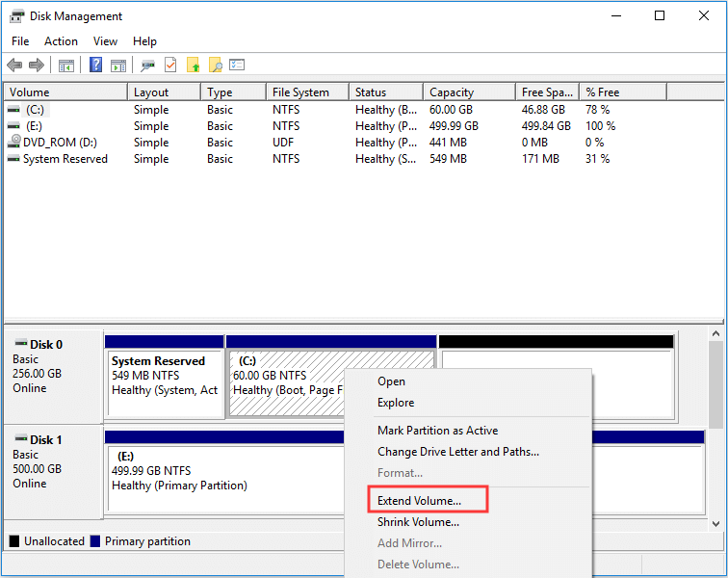This screenshot has height=578, width=728.
Task: Click the Forward arrow toolbar icon
Action: tap(37, 66)
